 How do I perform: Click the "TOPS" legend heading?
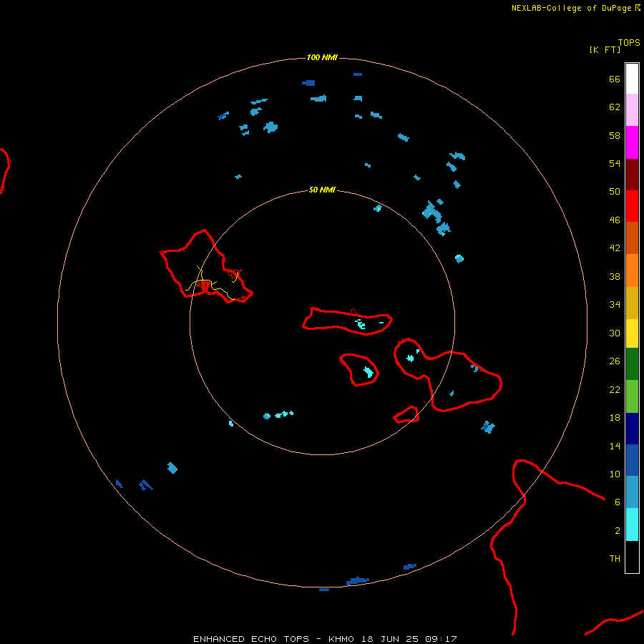629,42
